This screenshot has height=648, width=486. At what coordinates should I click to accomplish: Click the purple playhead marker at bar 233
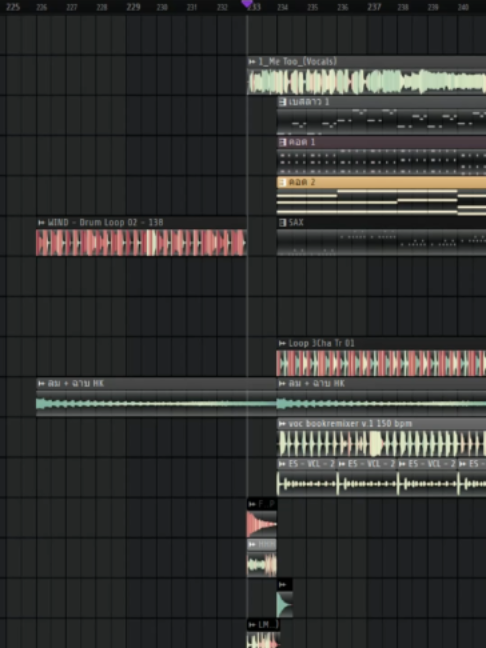tap(247, 3)
